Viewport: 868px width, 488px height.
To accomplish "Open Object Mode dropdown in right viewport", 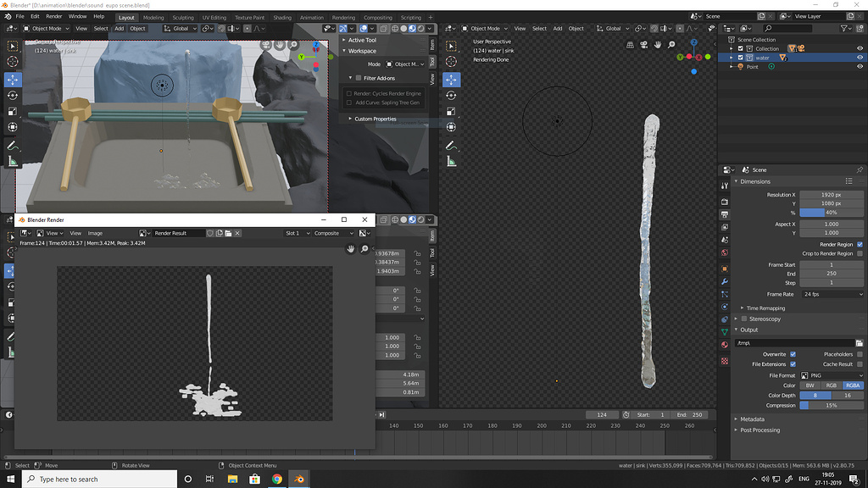I will 485,28.
